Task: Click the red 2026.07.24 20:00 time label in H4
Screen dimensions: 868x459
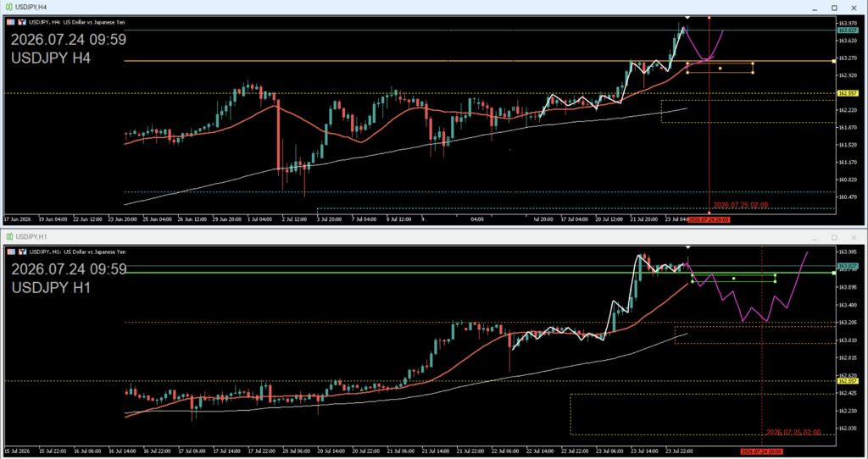Action: 709,219
